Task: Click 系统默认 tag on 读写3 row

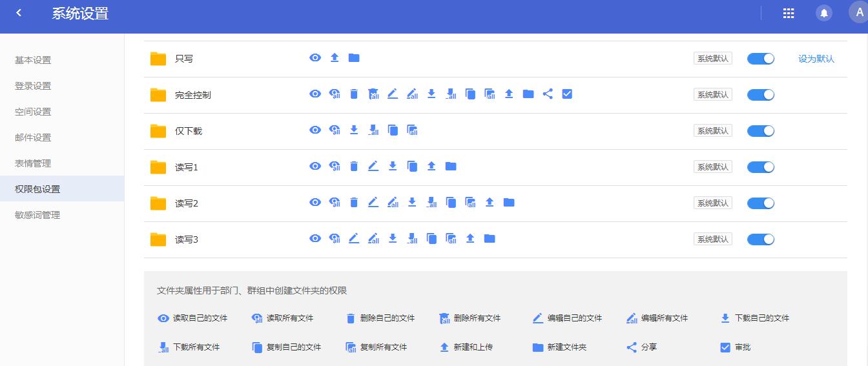Action: [x=712, y=239]
